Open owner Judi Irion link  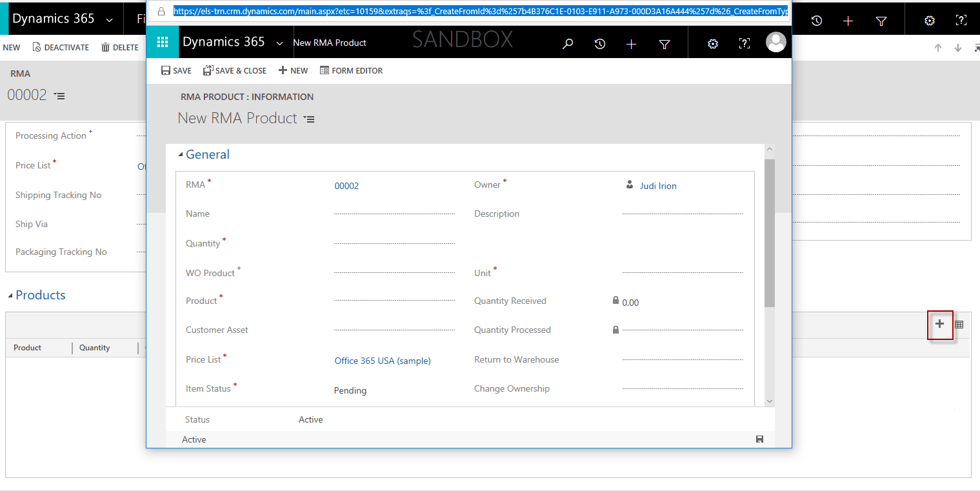pos(658,186)
